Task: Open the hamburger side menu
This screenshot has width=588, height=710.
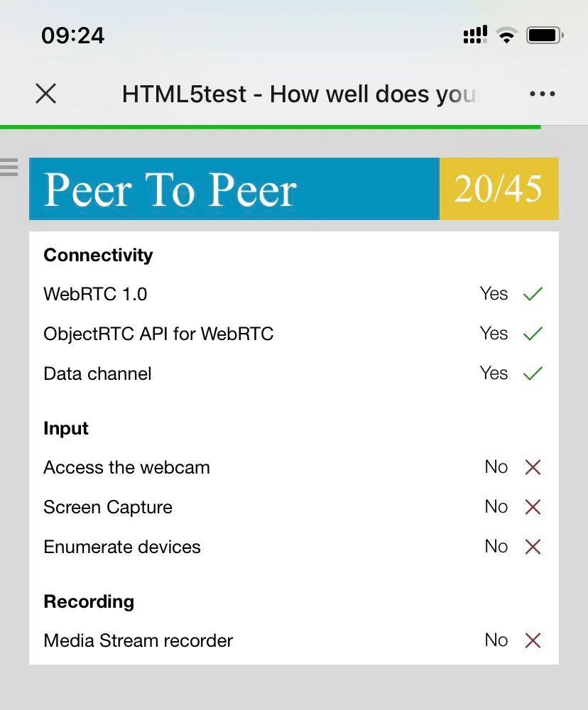Action: pos(9,168)
